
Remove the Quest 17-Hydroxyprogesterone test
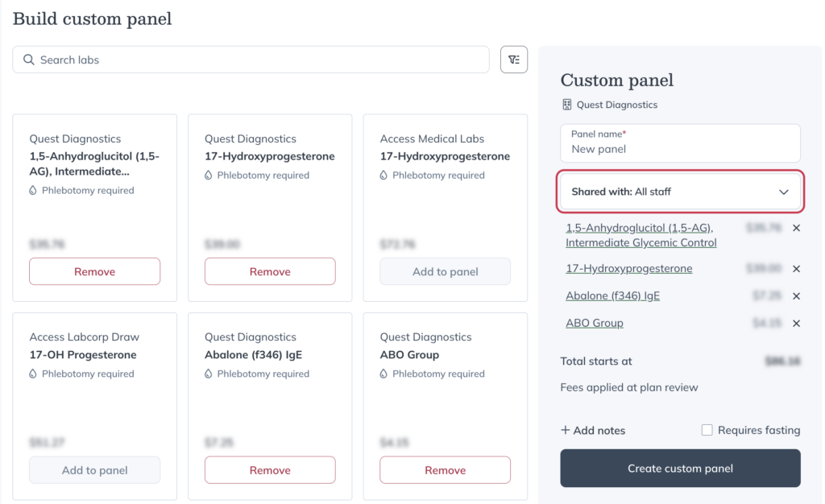[270, 271]
